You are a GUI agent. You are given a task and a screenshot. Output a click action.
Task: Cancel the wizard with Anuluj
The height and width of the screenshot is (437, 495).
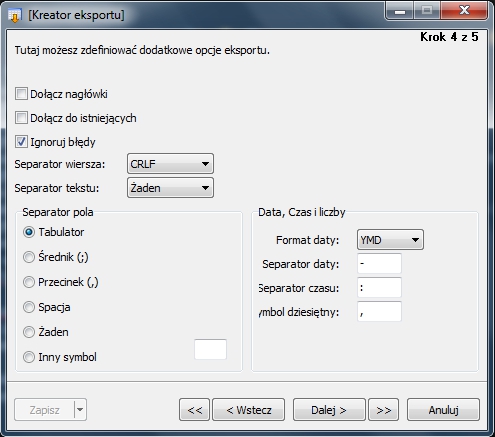click(x=443, y=409)
